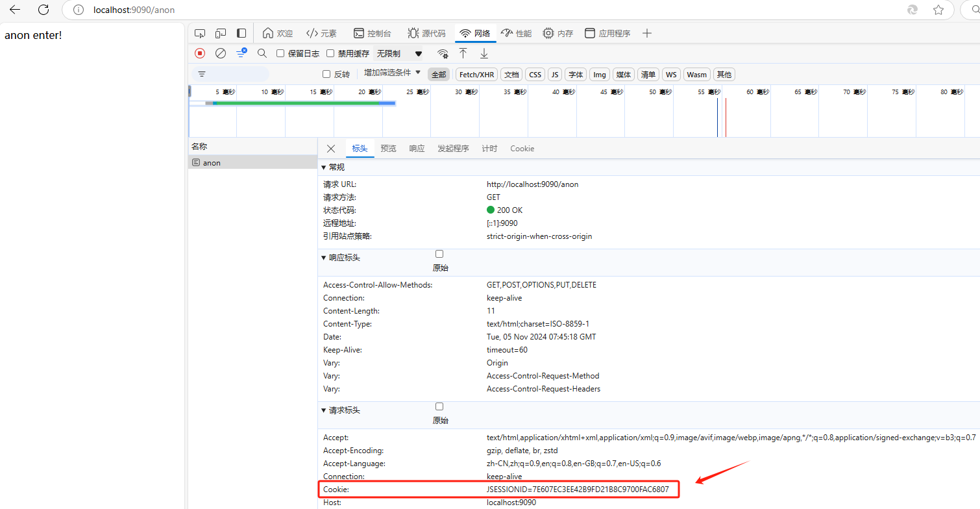Viewport: 980px width, 509px height.
Task: Switch to the 计时 timing tab
Action: click(489, 149)
